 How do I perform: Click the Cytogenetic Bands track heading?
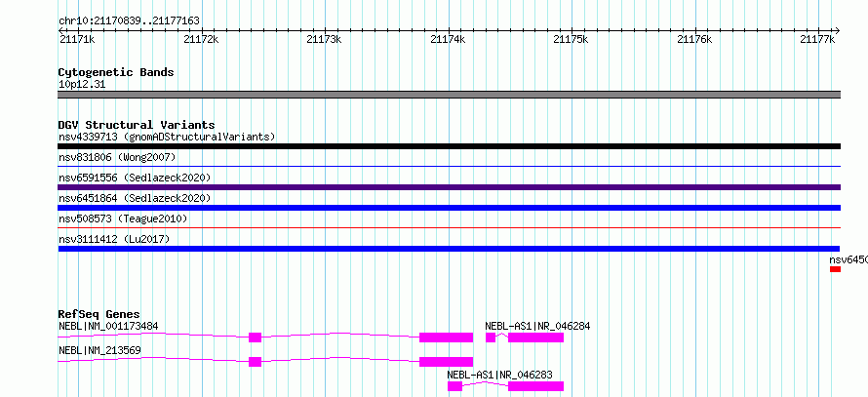[x=116, y=72]
